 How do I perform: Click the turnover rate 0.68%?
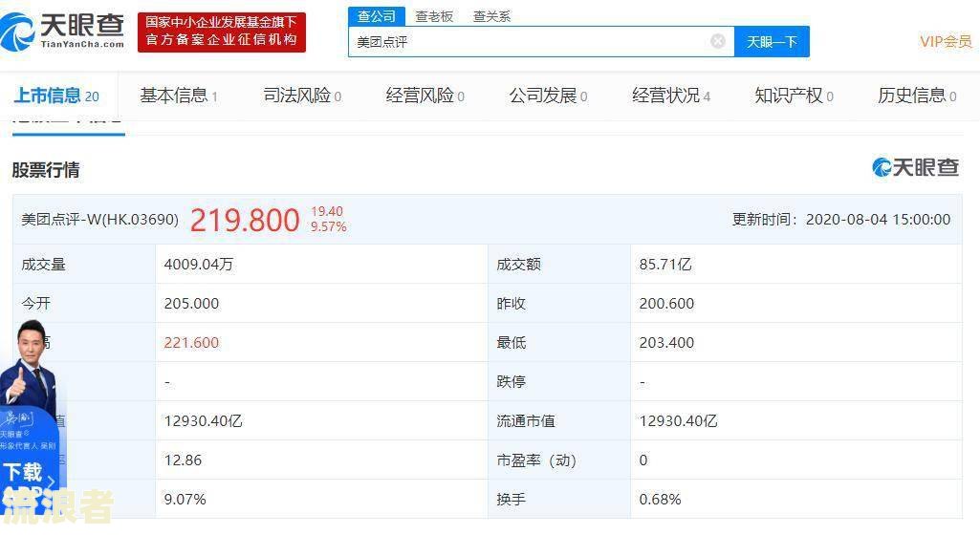click(x=660, y=500)
